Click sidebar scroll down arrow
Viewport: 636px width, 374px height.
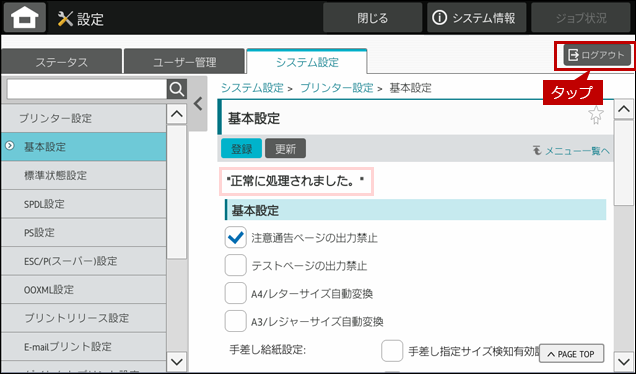[177, 361]
